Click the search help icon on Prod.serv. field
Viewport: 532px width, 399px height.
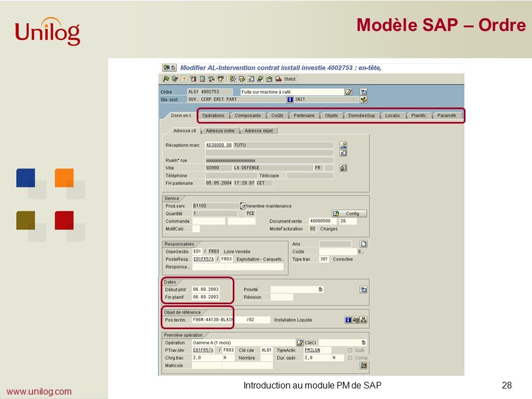coord(243,206)
